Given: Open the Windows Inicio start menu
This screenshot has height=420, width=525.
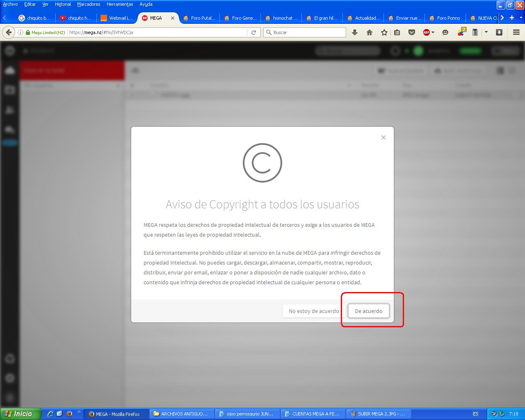Looking at the screenshot, I should (21, 414).
